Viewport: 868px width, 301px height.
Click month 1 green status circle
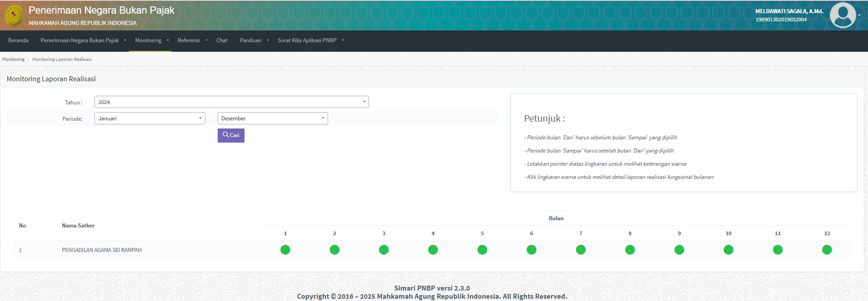285,250
